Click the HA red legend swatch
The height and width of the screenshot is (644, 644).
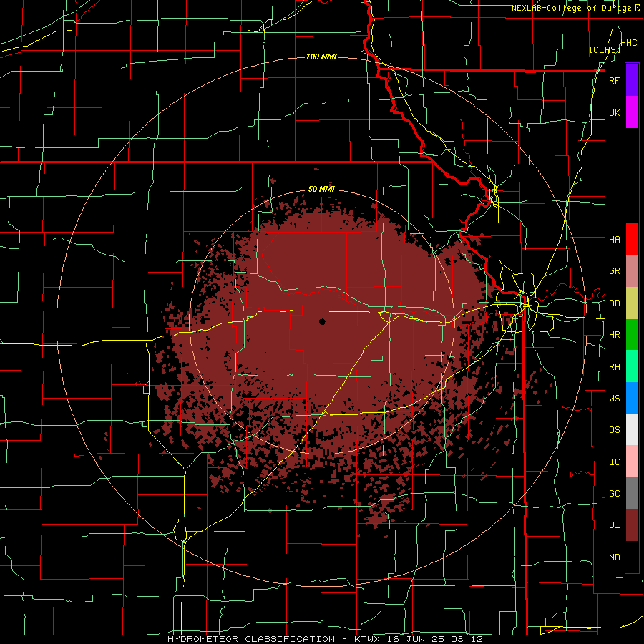coord(632,239)
